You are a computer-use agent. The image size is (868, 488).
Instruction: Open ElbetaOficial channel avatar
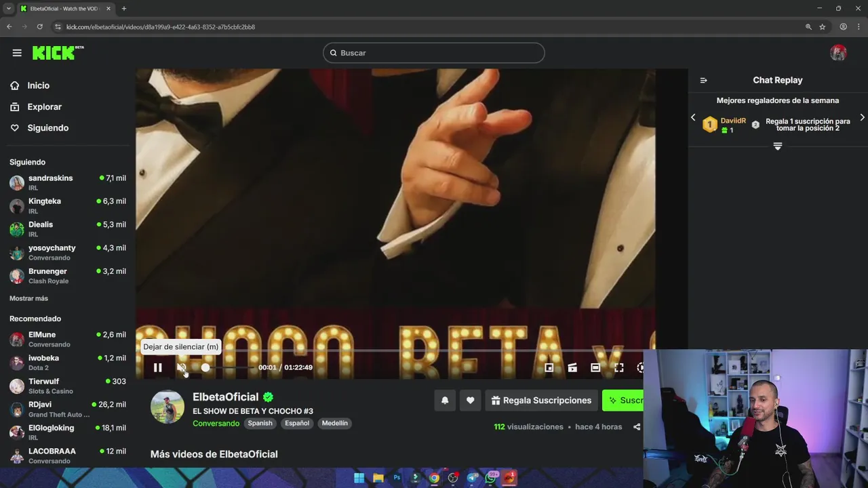coord(167,407)
